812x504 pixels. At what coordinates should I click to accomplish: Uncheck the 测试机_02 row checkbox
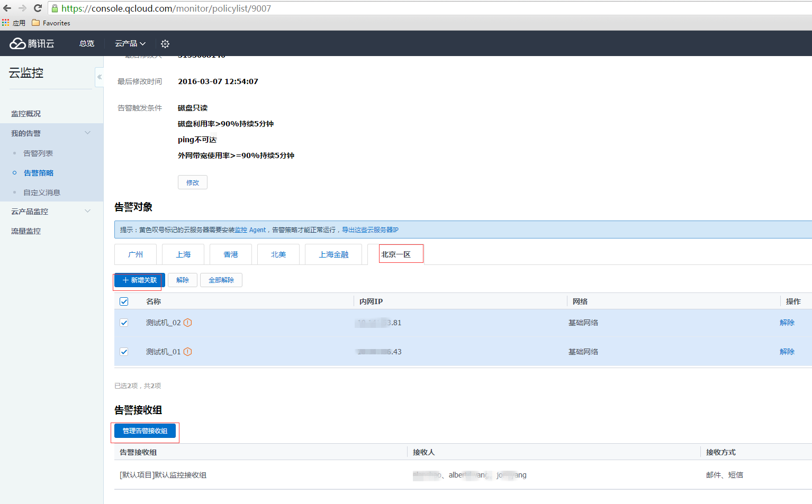[124, 323]
